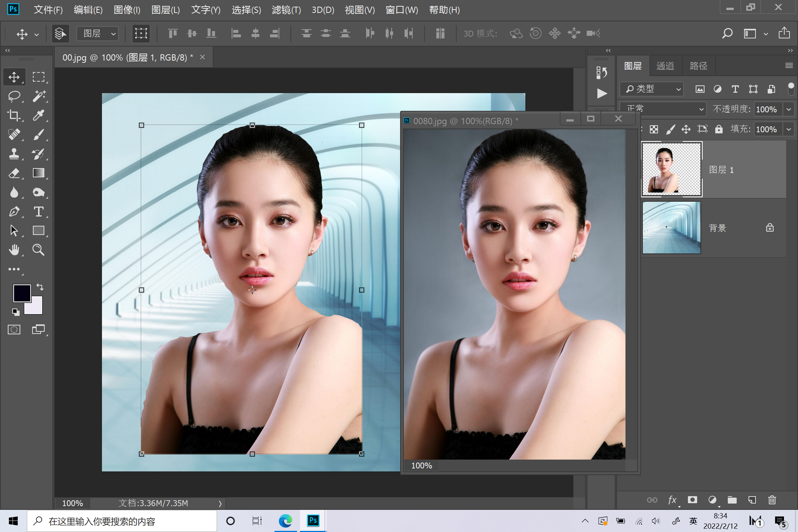Screen dimensions: 798x532
Task: Expand the status bar info arrow
Action: (x=220, y=503)
